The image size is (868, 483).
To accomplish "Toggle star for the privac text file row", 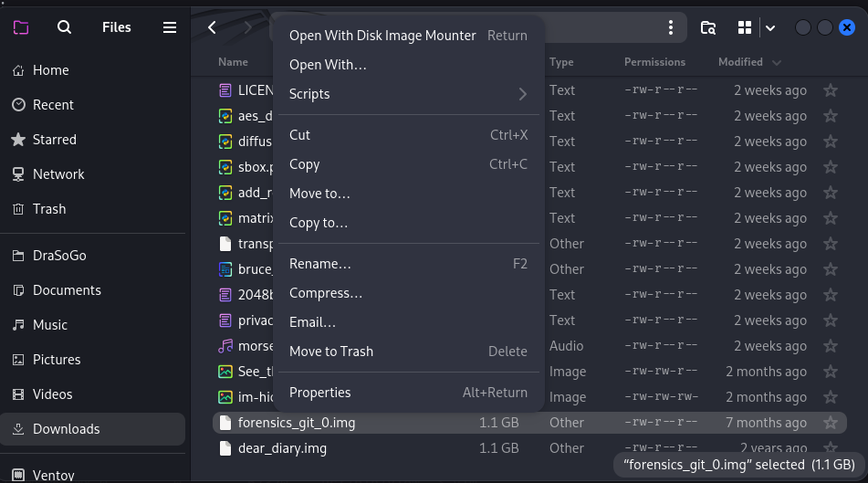I will tap(831, 320).
